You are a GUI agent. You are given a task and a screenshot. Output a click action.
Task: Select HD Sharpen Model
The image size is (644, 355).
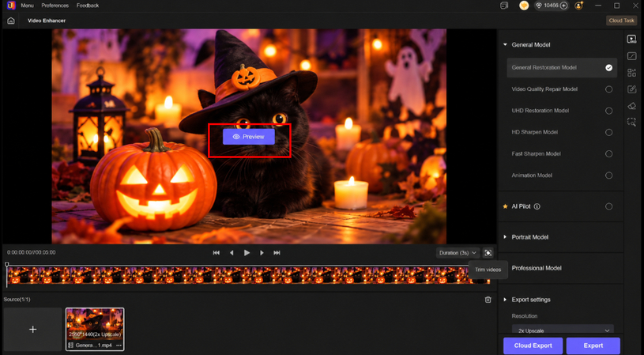[562, 132]
